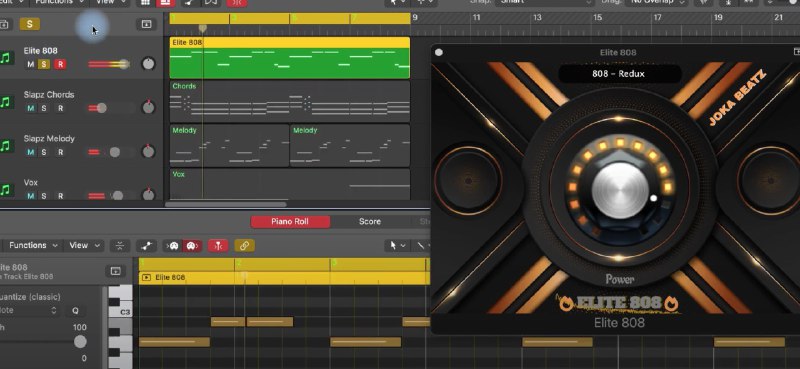Select the Slapz Melody track instrument icon
800x369 pixels.
[7, 146]
